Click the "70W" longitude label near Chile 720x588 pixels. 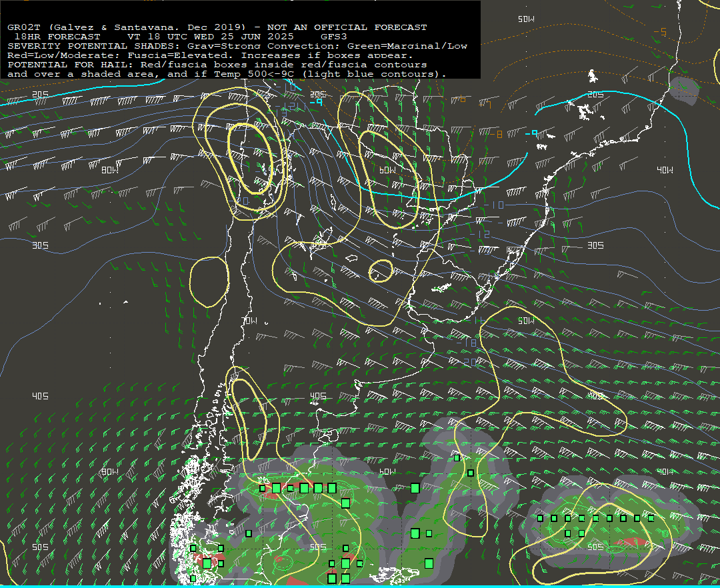coord(250,321)
